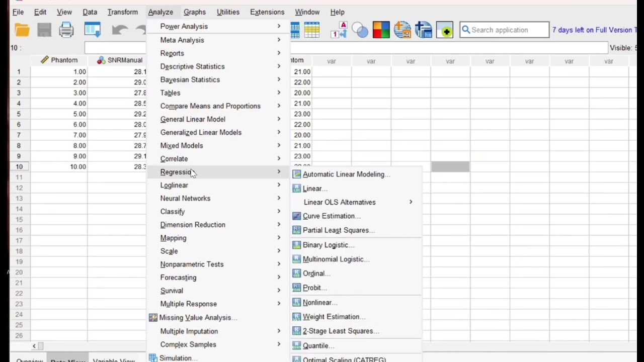Click the Open data document folder icon
Screen dimensions: 644x362
click(22, 30)
